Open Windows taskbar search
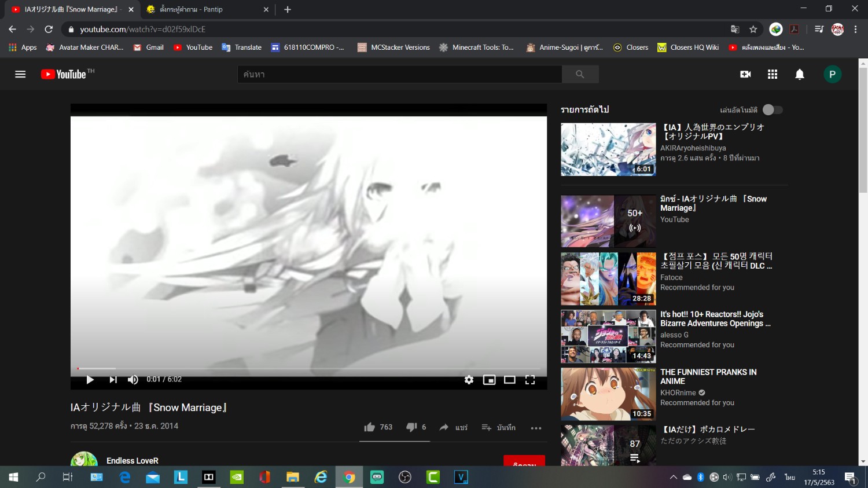The image size is (868, 488). click(x=41, y=477)
